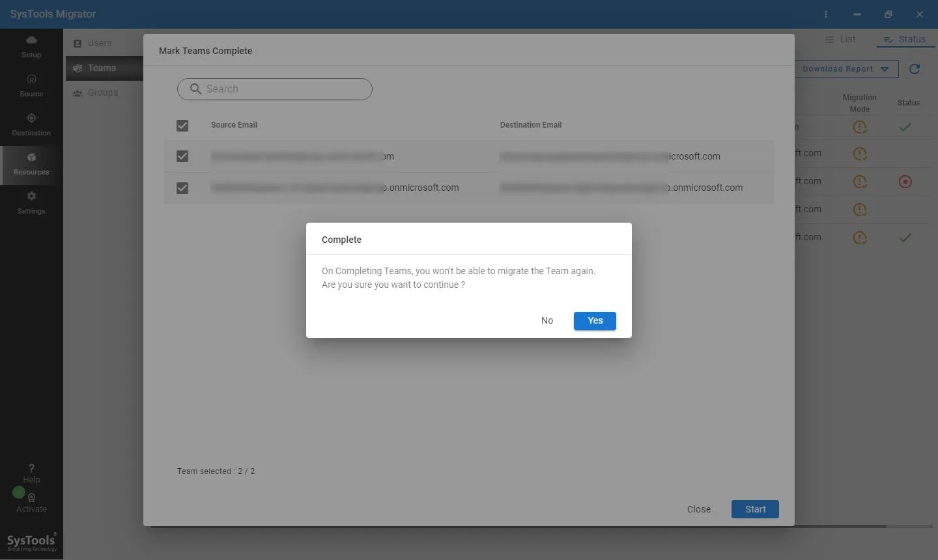
Task: Choose No in Complete dialog
Action: 547,320
